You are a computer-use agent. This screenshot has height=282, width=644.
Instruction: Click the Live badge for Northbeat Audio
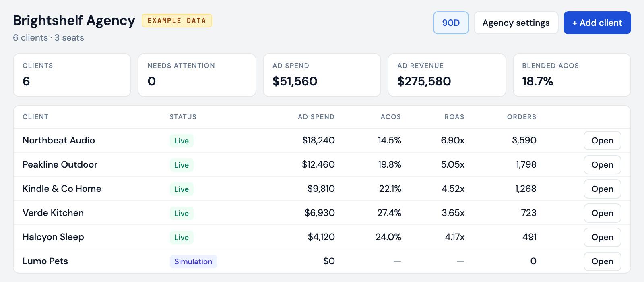(182, 141)
